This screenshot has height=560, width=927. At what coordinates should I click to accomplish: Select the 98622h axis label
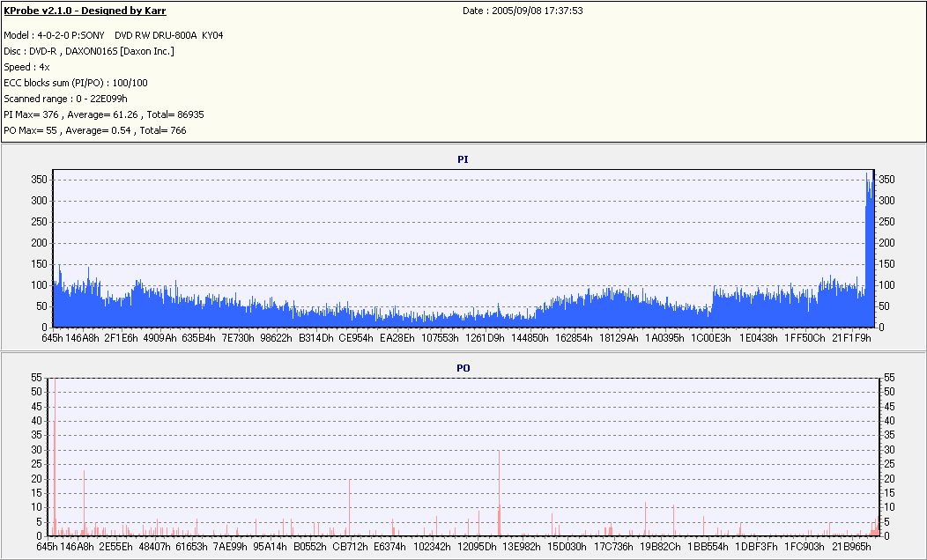tap(276, 338)
